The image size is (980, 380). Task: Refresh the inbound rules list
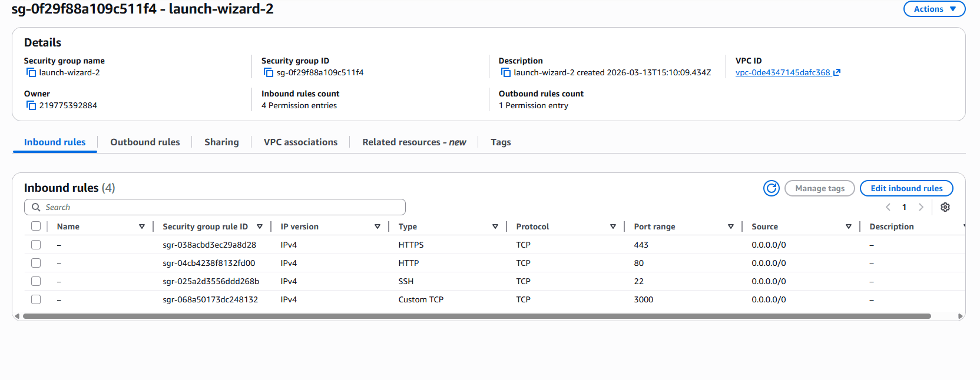772,188
